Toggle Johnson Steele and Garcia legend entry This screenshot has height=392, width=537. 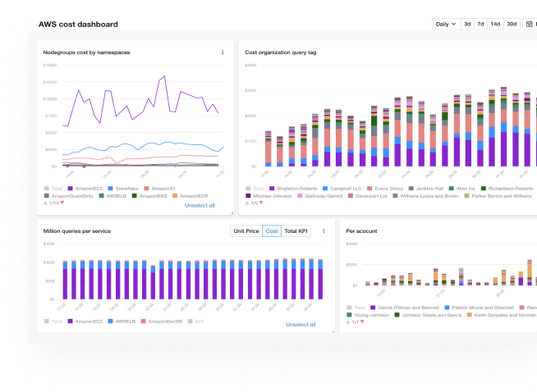428,315
